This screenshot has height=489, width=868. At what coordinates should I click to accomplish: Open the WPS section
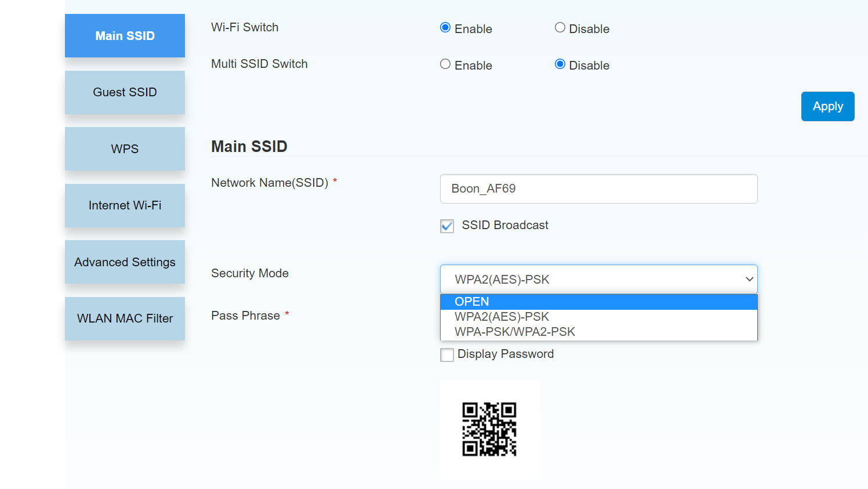pos(125,149)
